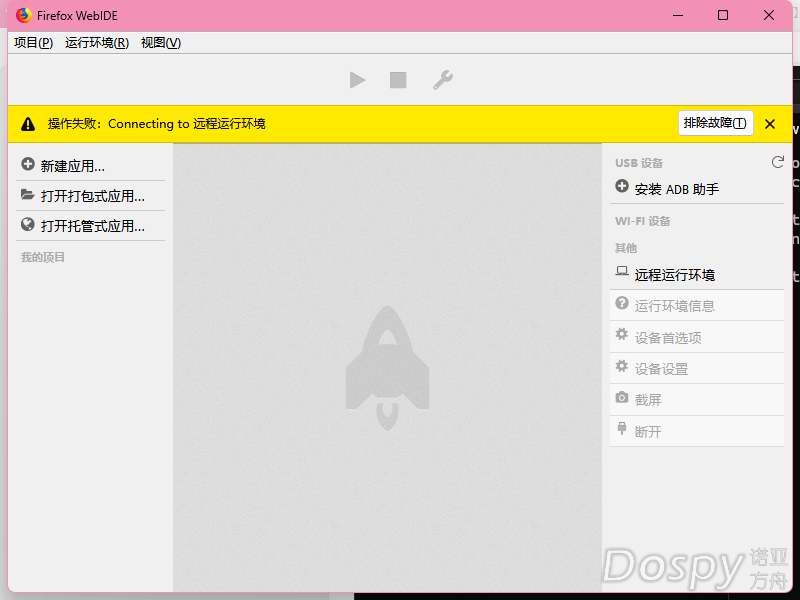Open the 项目(P) menu
Viewport: 800px width, 600px height.
coord(34,43)
